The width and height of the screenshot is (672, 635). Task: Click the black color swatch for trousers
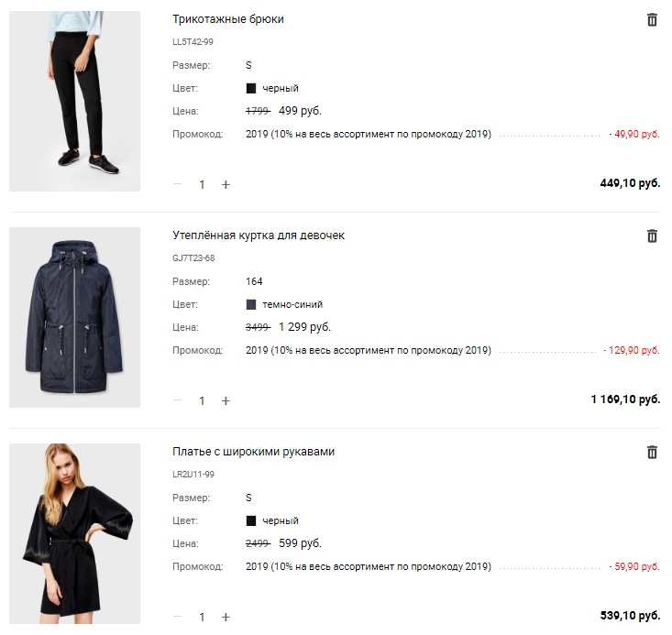251,89
